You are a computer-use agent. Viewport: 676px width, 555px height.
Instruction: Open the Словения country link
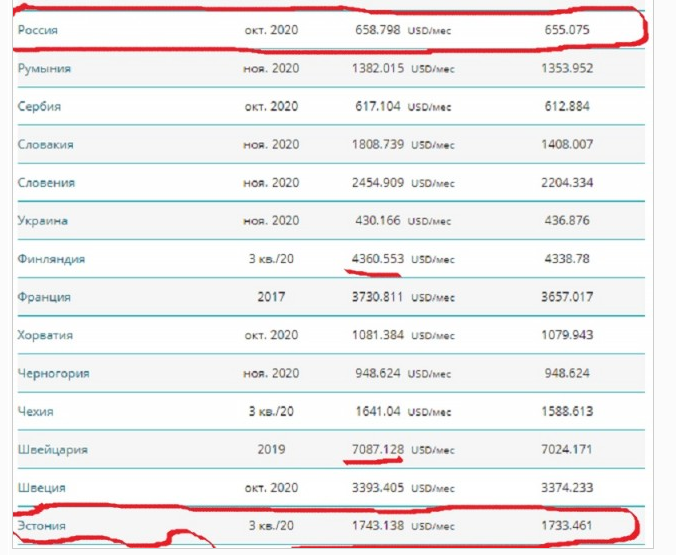(46, 183)
